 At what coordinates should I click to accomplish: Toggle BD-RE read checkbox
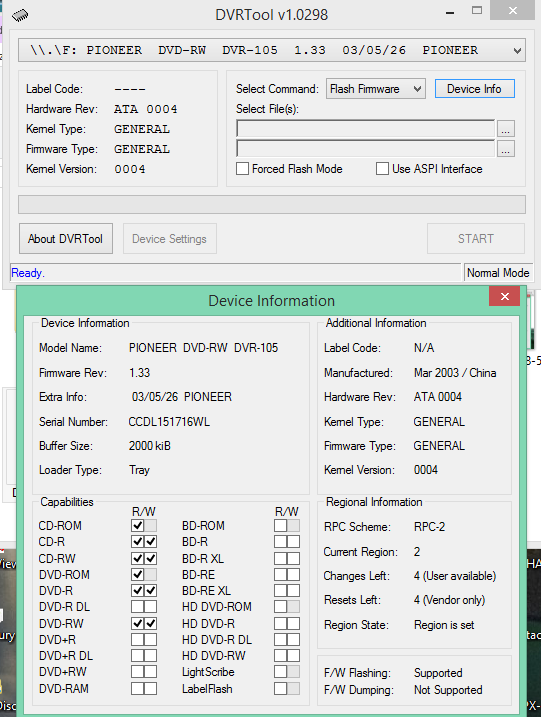281,574
